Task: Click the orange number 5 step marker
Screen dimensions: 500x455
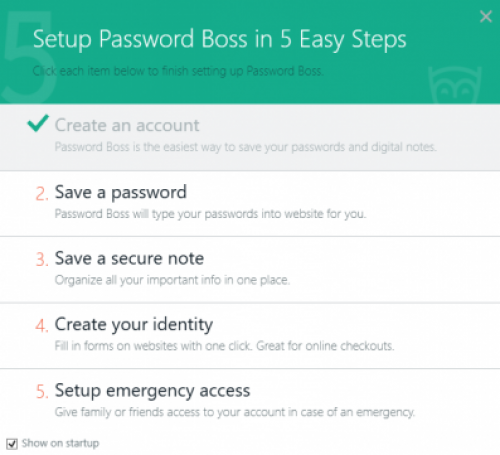Action: (42, 392)
